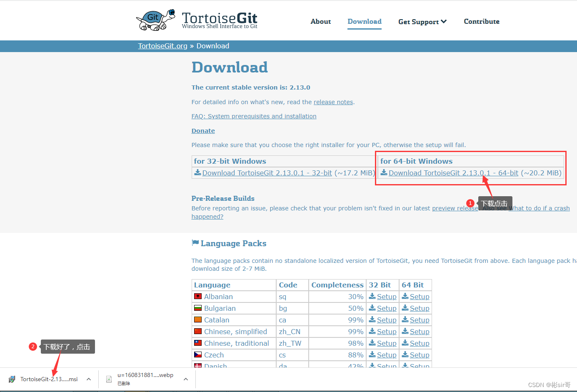Click download icon in Czech 32 Bit cell

click(x=372, y=355)
